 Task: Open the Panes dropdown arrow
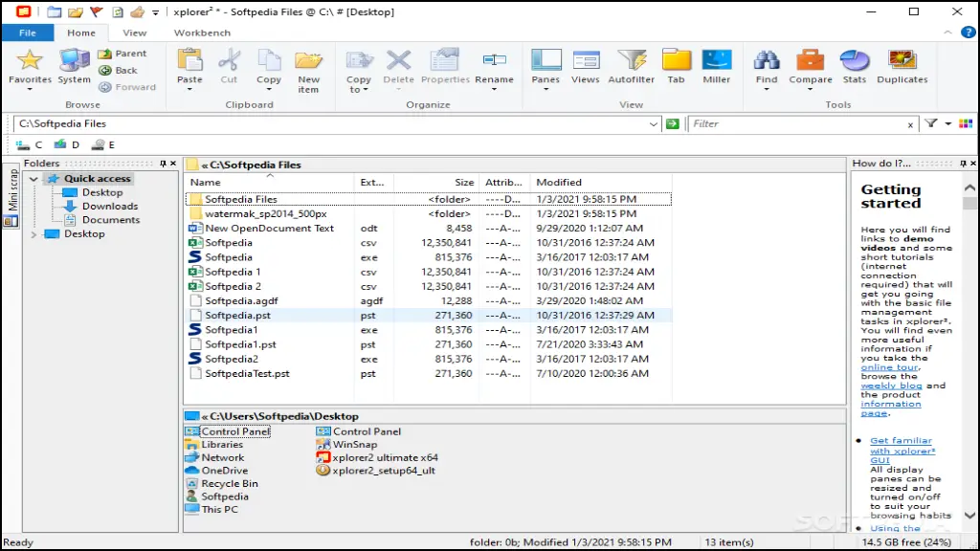click(x=546, y=89)
